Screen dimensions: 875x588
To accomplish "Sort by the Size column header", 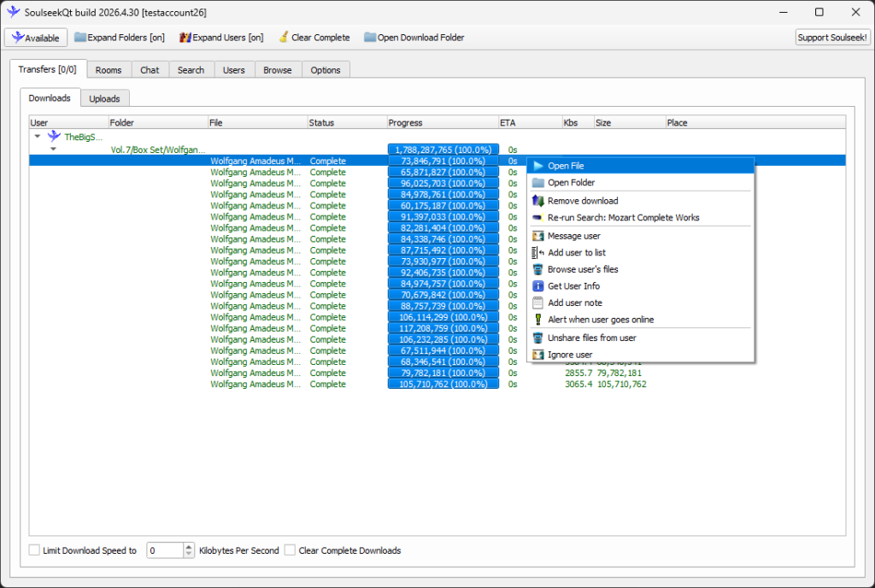I will (x=630, y=122).
